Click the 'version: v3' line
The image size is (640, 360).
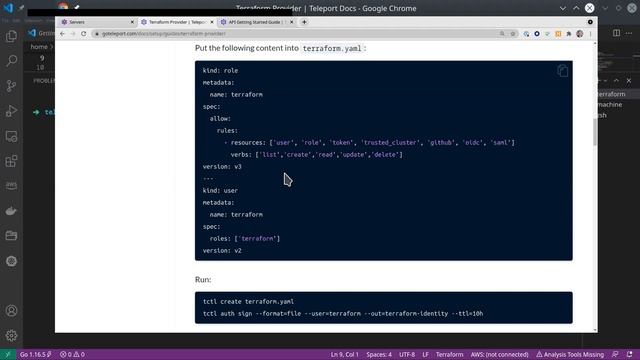222,167
